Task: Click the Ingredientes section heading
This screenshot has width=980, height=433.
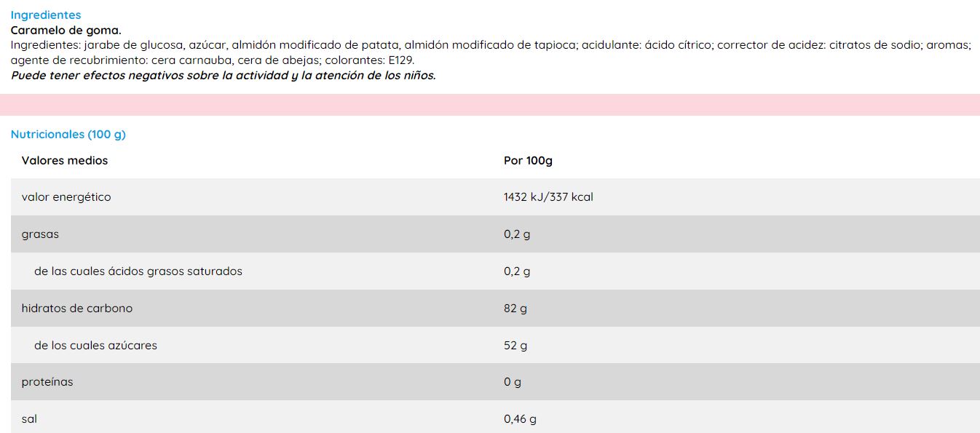Action: click(46, 15)
